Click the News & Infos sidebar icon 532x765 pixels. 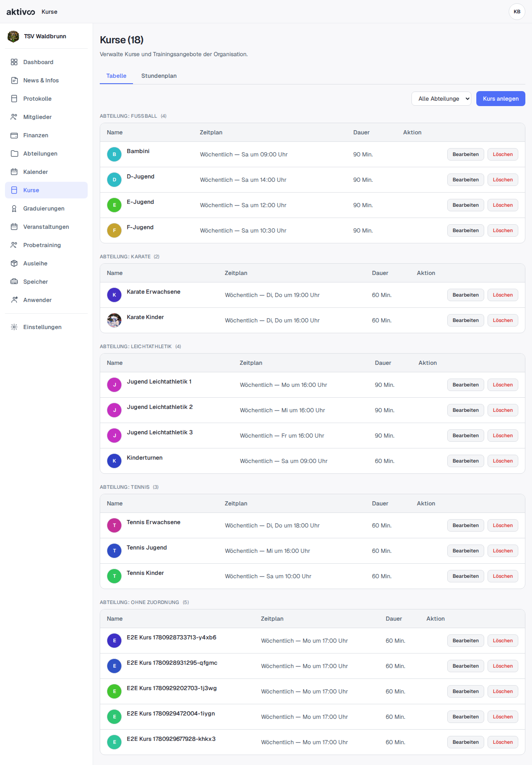14,80
